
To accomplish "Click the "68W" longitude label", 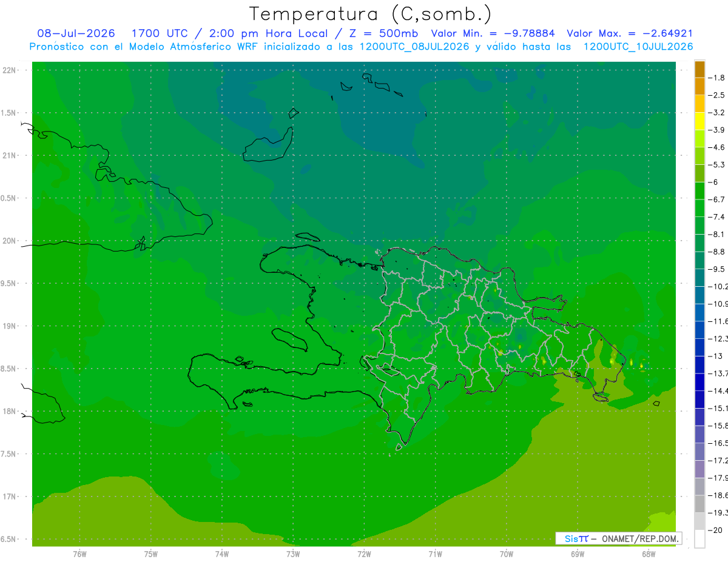I will click(649, 554).
